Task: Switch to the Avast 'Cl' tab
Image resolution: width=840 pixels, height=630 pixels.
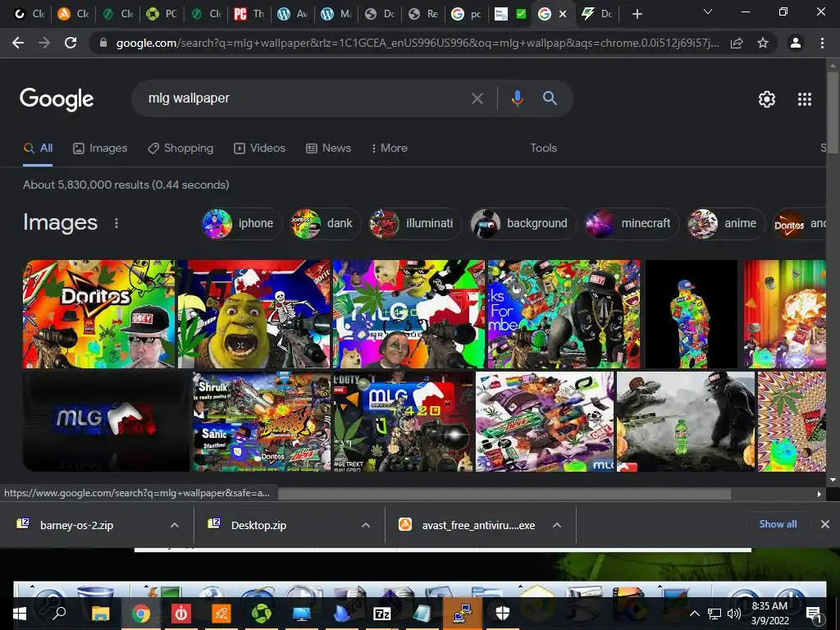Action: 73,15
